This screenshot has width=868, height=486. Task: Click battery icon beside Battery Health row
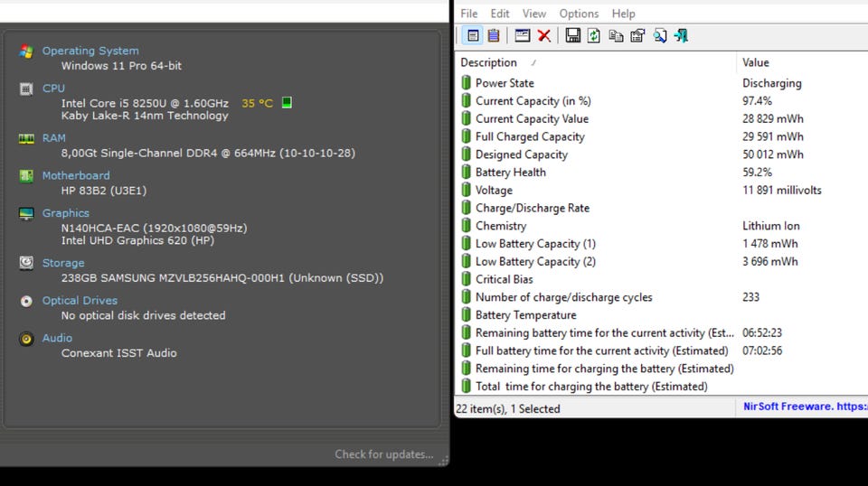[x=467, y=172]
